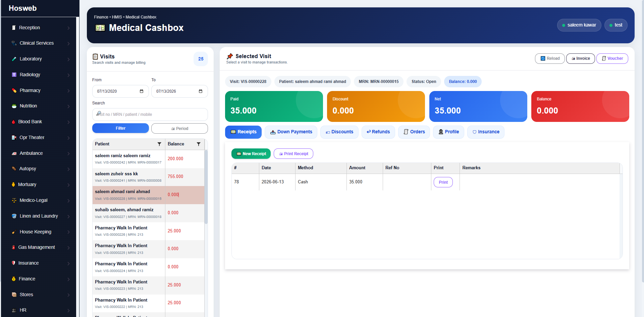Click the Opr Theater sidebar icon
The image size is (644, 317).
[14, 137]
